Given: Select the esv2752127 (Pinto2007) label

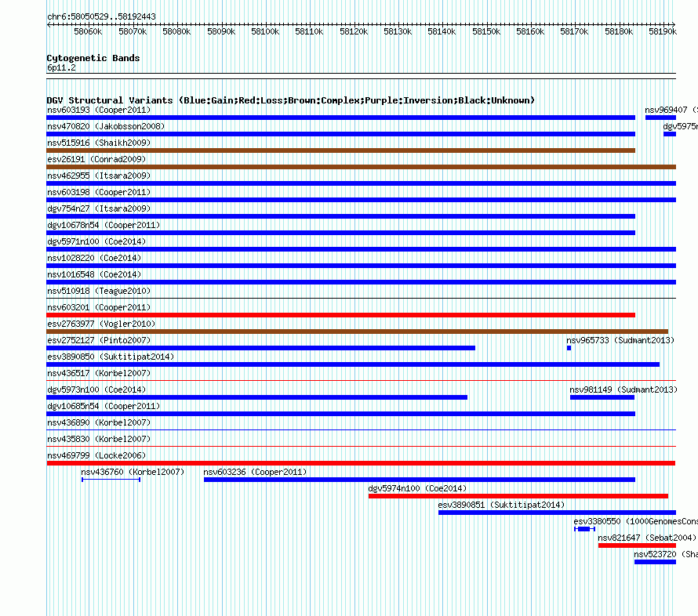Looking at the screenshot, I should pos(99,340).
